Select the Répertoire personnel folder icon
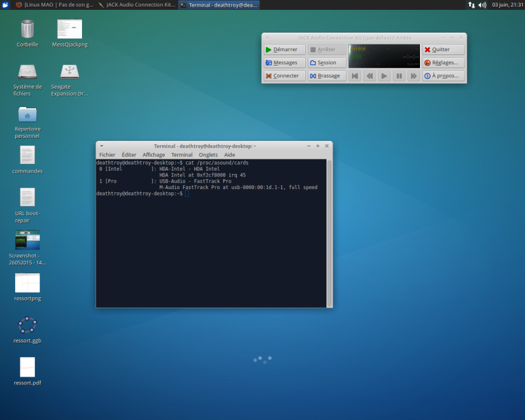This screenshot has height=420, width=525. pyautogui.click(x=28, y=114)
